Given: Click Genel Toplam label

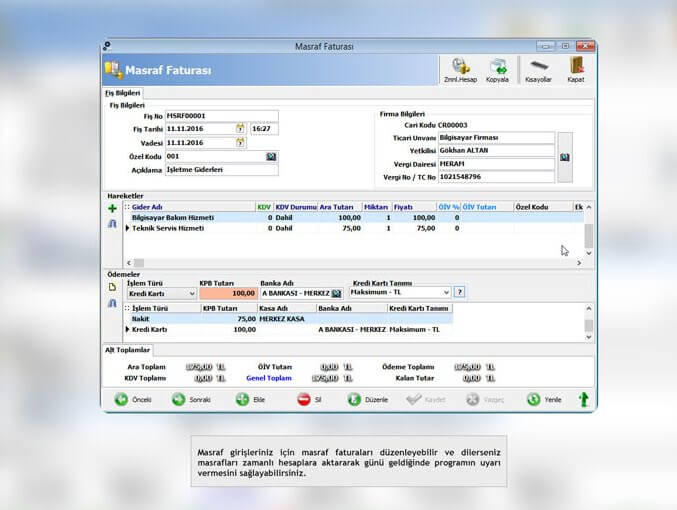Looking at the screenshot, I should tap(269, 378).
